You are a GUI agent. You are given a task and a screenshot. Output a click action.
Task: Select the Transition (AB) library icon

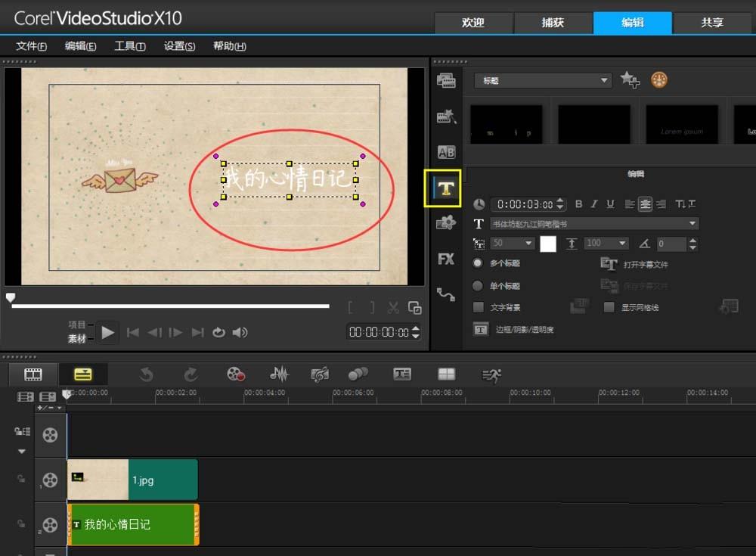pos(446,150)
